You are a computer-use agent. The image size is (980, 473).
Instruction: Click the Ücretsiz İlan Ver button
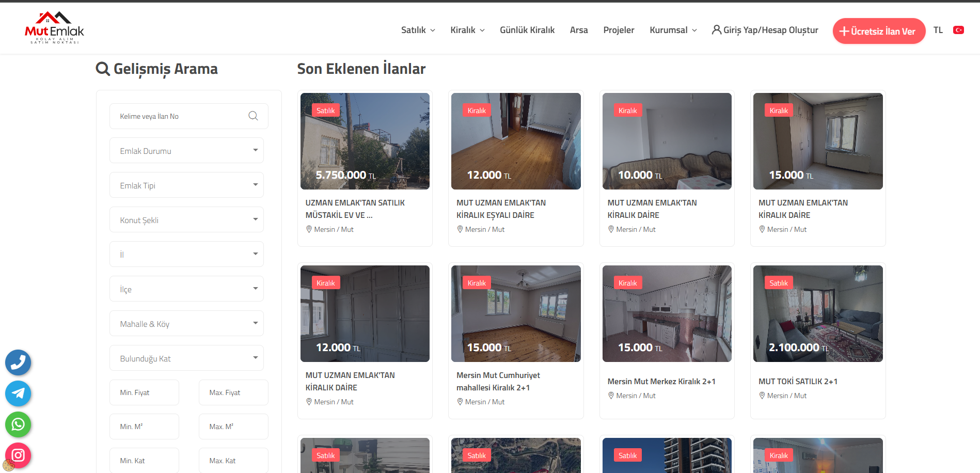(878, 31)
